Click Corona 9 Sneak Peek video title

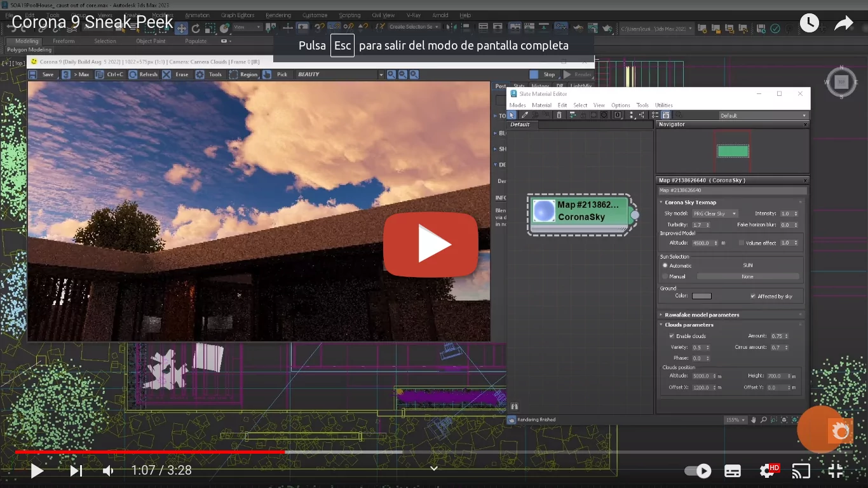point(92,23)
